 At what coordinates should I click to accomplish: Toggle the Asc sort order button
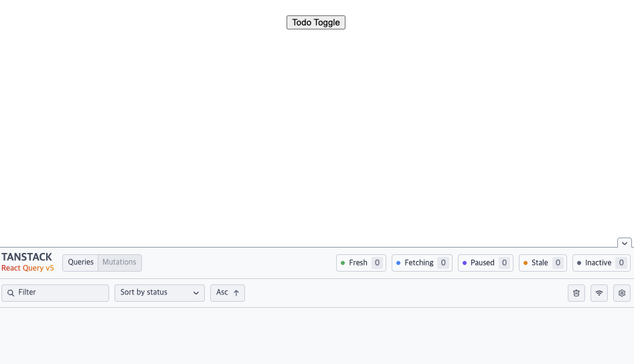coord(227,293)
